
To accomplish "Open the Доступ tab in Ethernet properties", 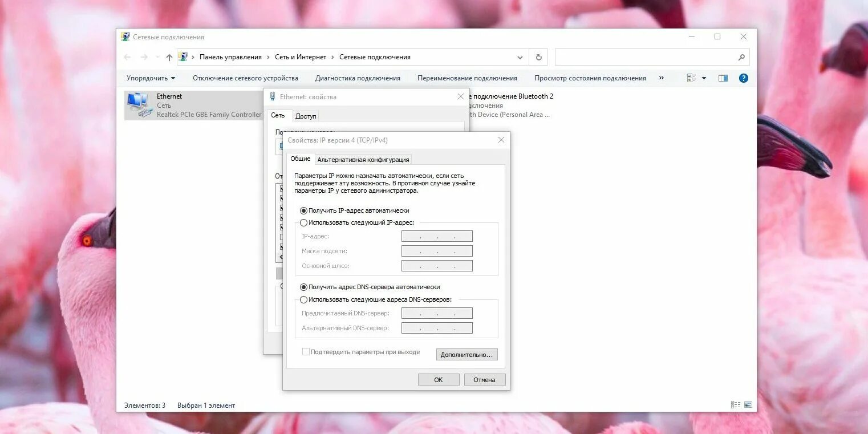I will (306, 116).
